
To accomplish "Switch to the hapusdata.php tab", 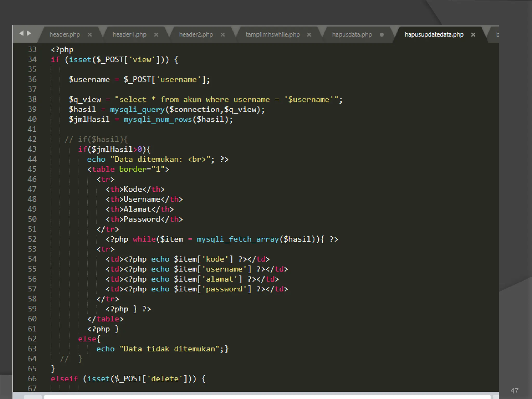I will click(352, 35).
